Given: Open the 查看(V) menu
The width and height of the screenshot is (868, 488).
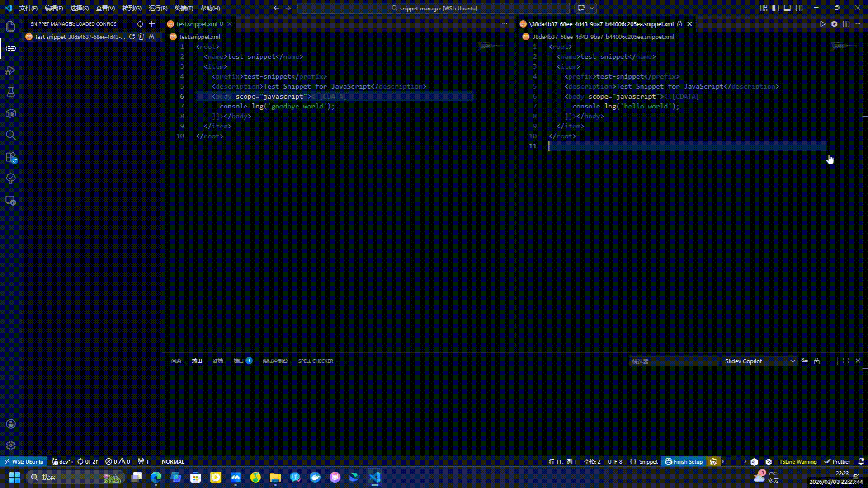Looking at the screenshot, I should 105,8.
